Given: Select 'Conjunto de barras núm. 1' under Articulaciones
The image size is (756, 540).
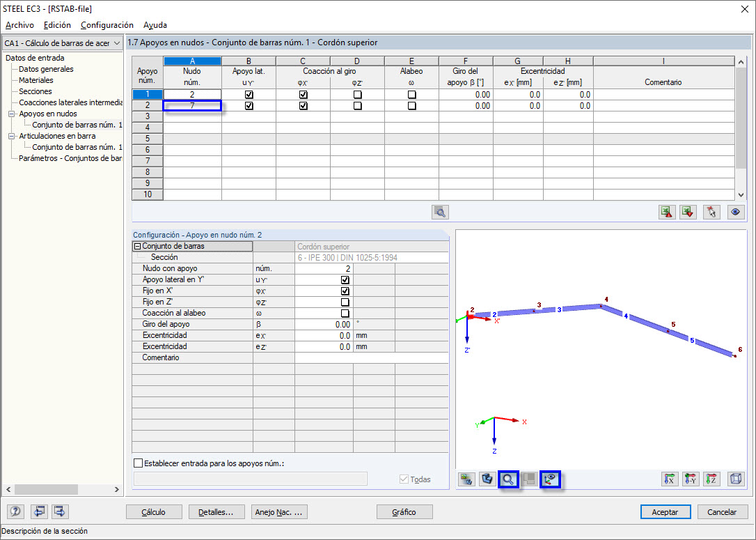Looking at the screenshot, I should point(77,147).
